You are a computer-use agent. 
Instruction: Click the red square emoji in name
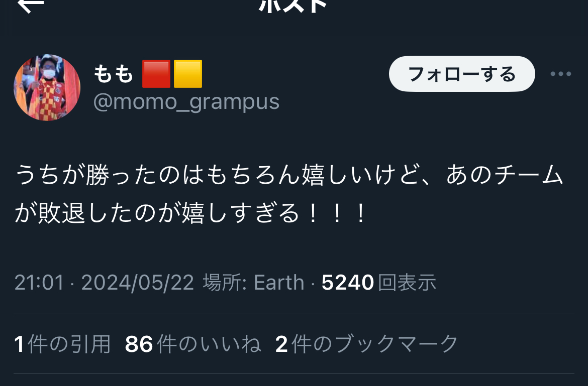pyautogui.click(x=156, y=74)
